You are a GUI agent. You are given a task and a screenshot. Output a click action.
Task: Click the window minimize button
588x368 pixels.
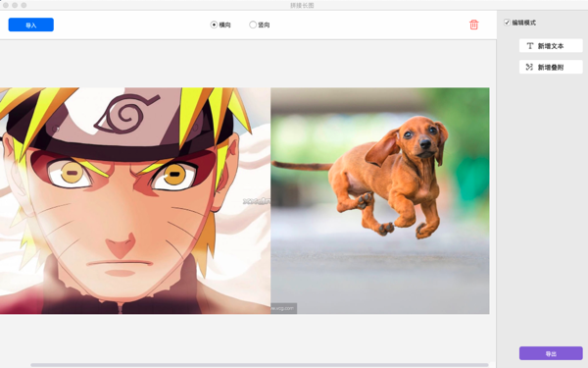tap(15, 5)
